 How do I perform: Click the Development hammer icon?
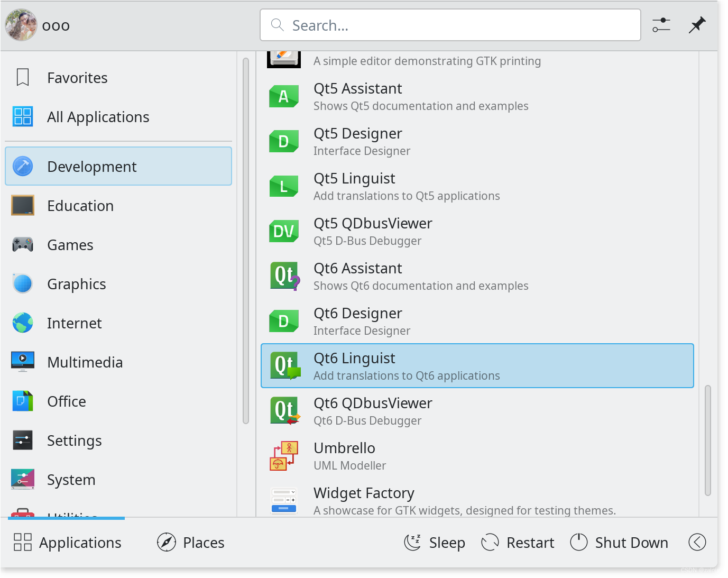pos(23,166)
